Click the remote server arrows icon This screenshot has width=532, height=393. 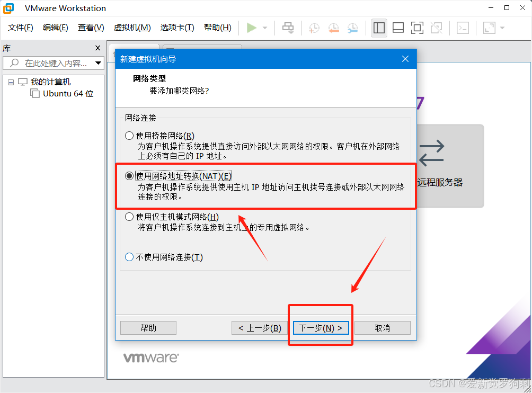coord(431,153)
